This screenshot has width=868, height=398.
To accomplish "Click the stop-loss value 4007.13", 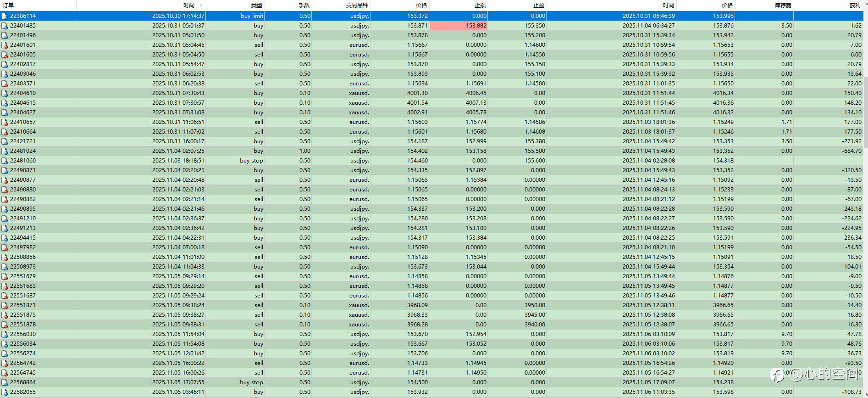I will 476,103.
